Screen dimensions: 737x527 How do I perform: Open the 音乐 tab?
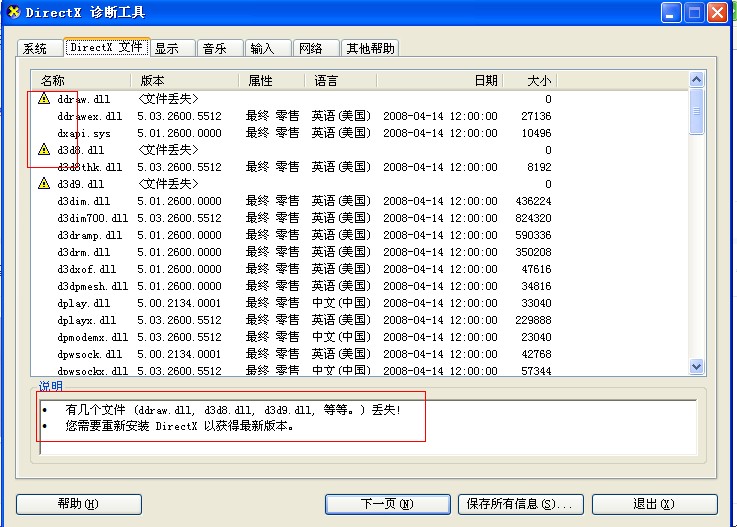220,48
